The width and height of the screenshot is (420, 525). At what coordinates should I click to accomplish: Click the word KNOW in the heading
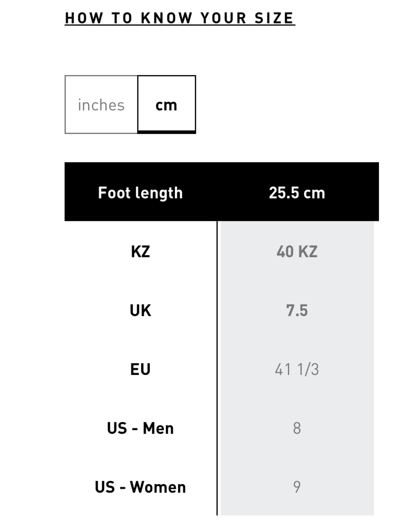pos(166,18)
